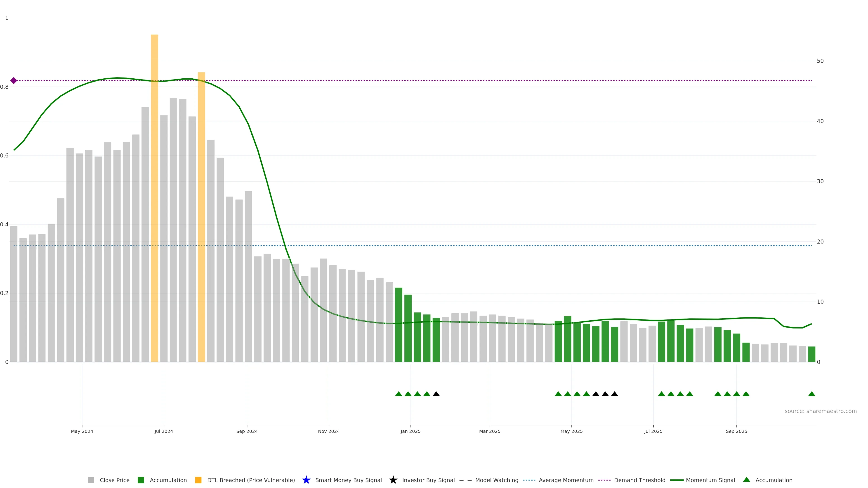Click the gray Close Price legend square
The image size is (868, 488).
[91, 480]
